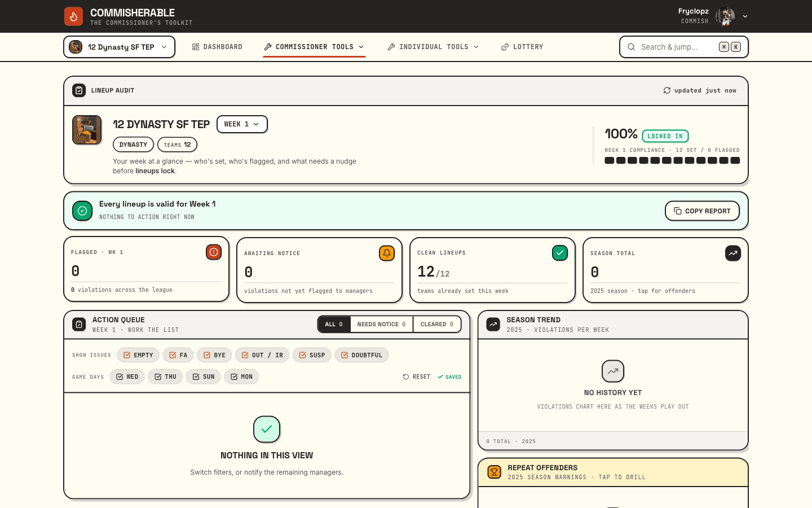Focus the Search & jump field

tap(683, 47)
